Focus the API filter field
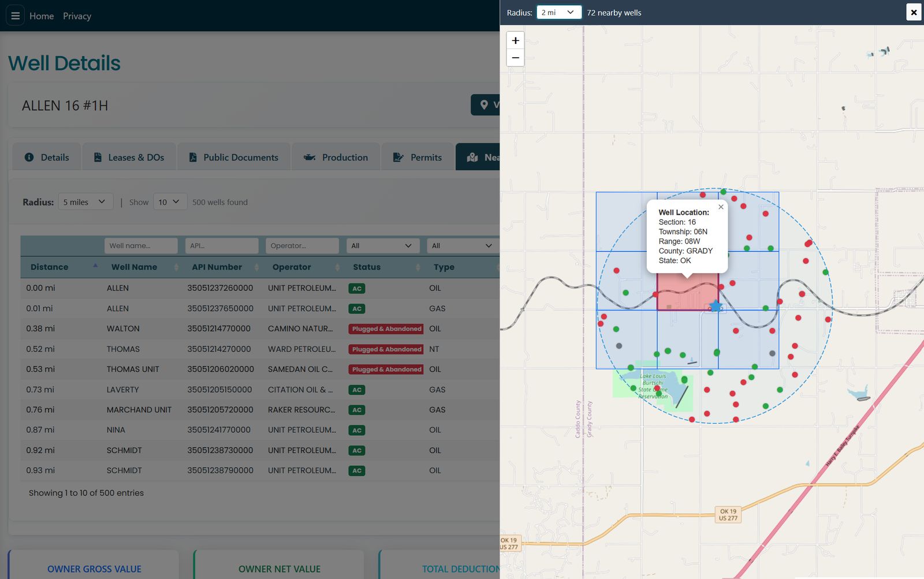Screen dimensions: 924x579 [x=222, y=245]
